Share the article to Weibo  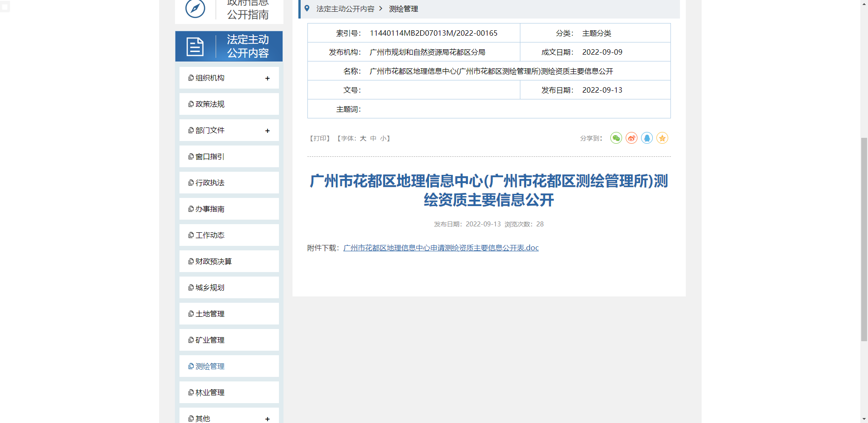pyautogui.click(x=631, y=138)
